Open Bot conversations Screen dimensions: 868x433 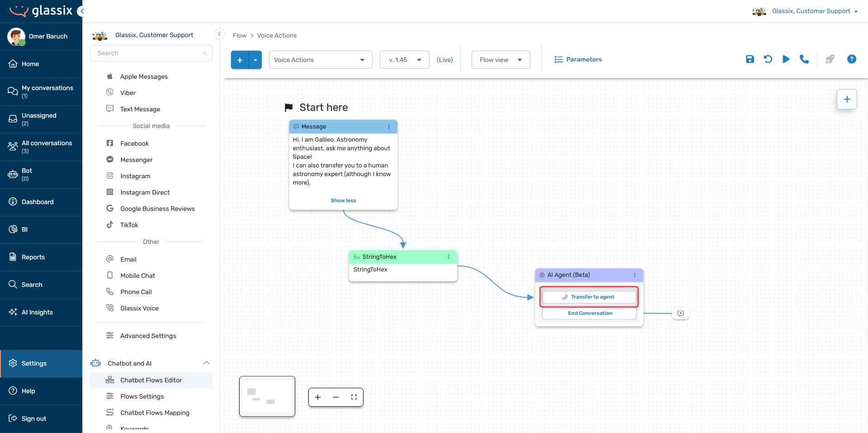(41, 174)
